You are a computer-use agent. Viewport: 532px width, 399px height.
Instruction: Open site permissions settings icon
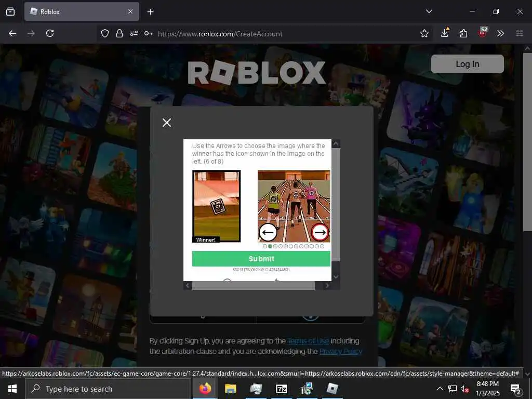pyautogui.click(x=134, y=33)
